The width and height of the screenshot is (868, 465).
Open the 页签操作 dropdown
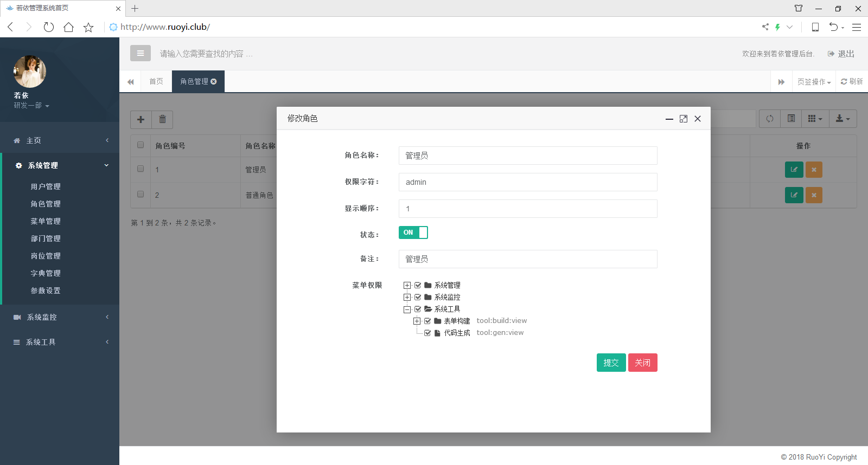814,82
